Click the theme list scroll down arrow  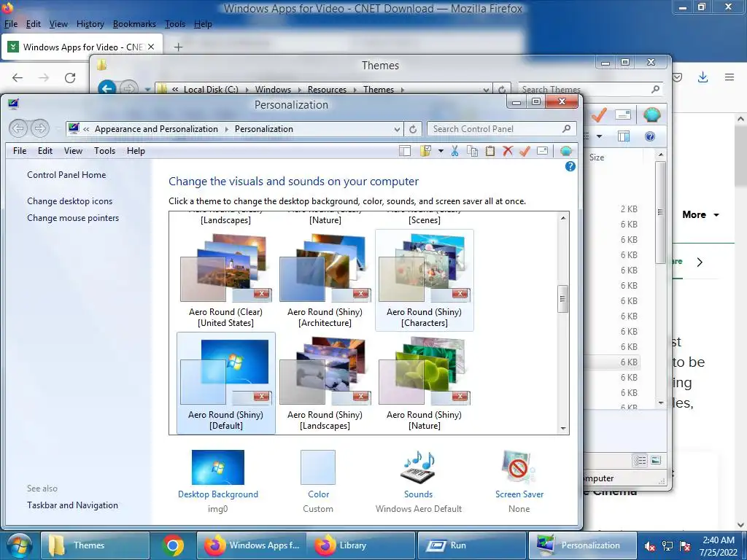pos(563,428)
